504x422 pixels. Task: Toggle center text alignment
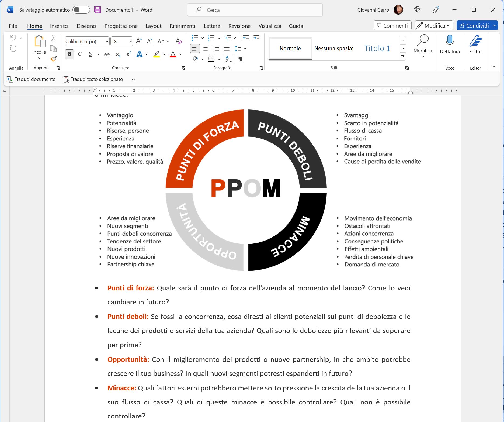(206, 49)
